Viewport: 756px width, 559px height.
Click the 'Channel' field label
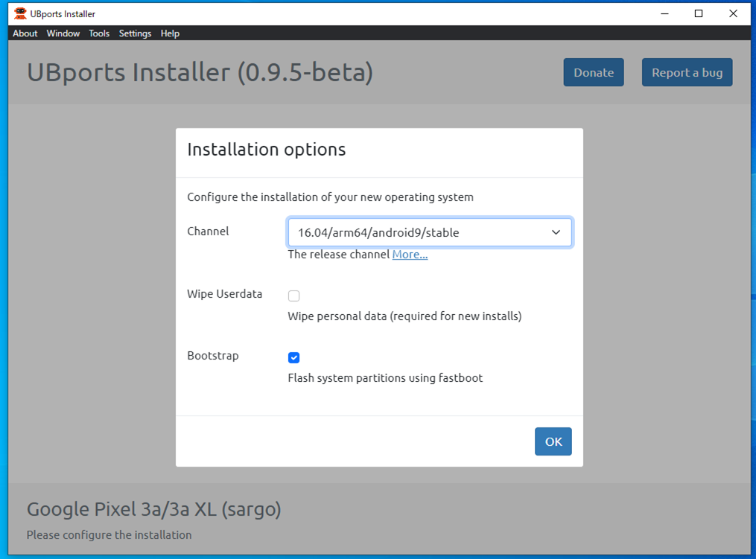pyautogui.click(x=208, y=231)
